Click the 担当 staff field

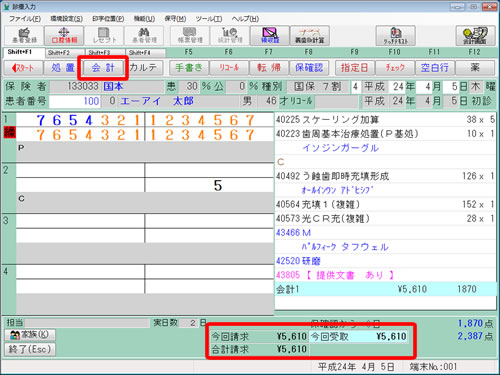coord(87,323)
